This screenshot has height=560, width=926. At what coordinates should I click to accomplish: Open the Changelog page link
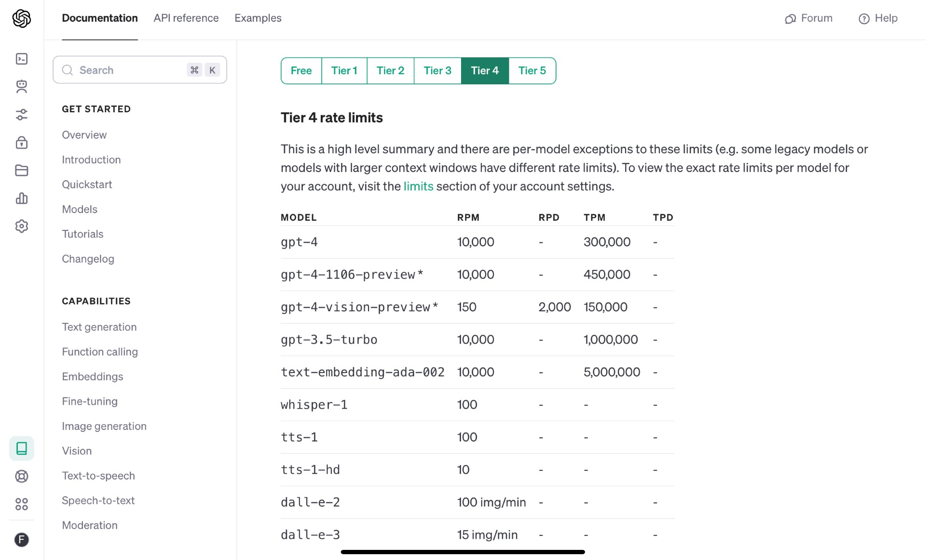point(88,259)
